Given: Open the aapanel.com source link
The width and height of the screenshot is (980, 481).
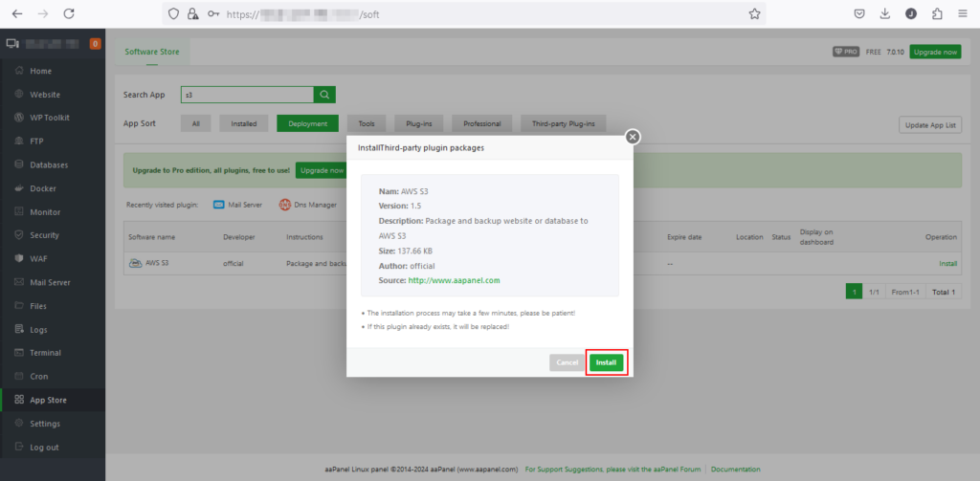Looking at the screenshot, I should (x=454, y=280).
